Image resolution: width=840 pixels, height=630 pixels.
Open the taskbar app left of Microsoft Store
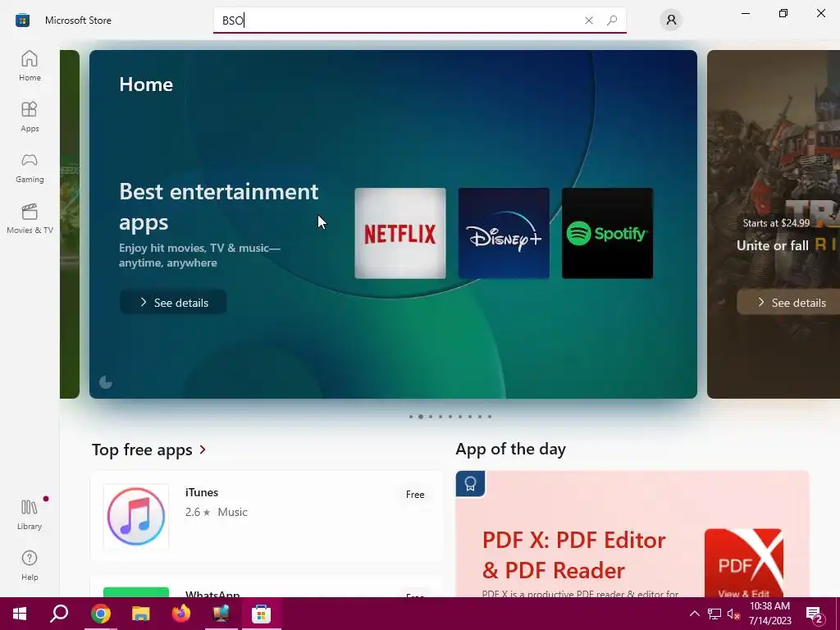point(221,614)
